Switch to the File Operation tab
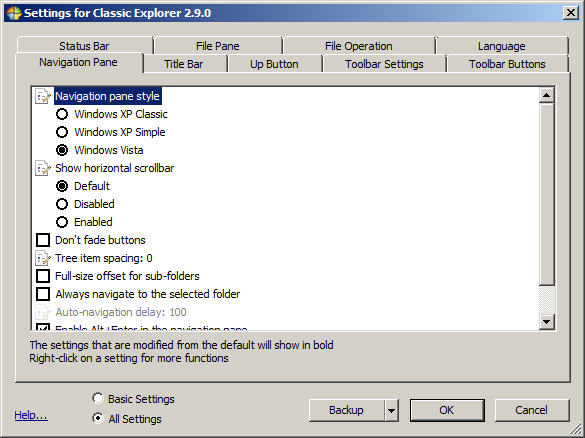This screenshot has height=438, width=585. [359, 46]
